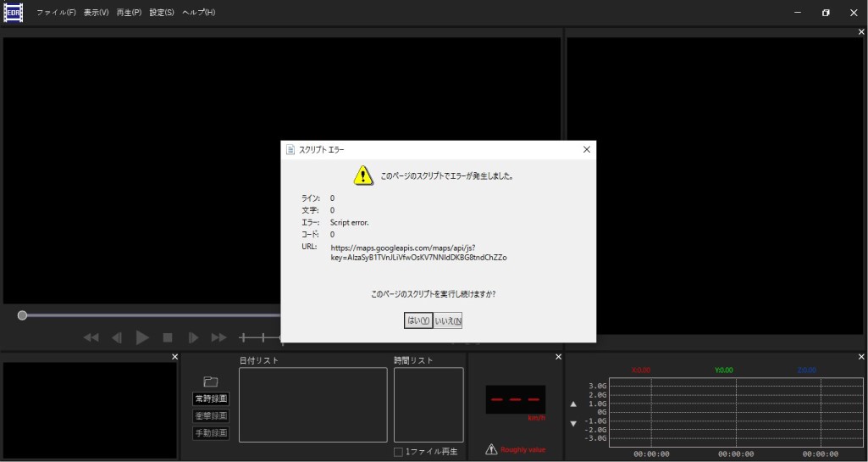Screen dimensions: 868x462
Task: Click the Google Maps API URL text
Action: (x=418, y=253)
